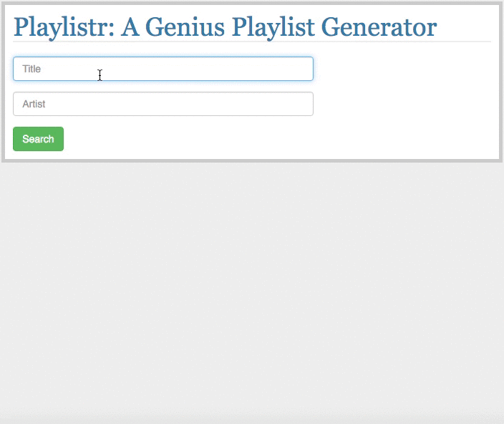504x424 pixels.
Task: Focus the Title input field
Action: tap(163, 69)
